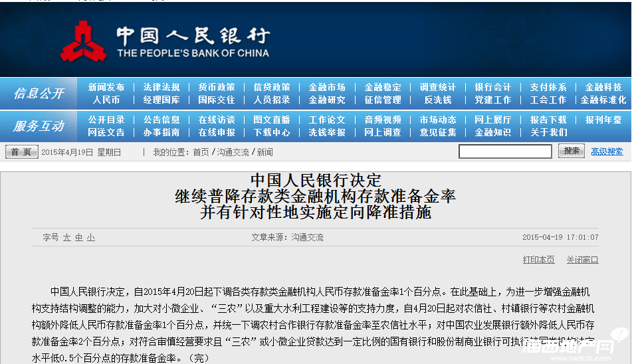
Task: Click 打印本页 to print the page
Action: tap(538, 260)
